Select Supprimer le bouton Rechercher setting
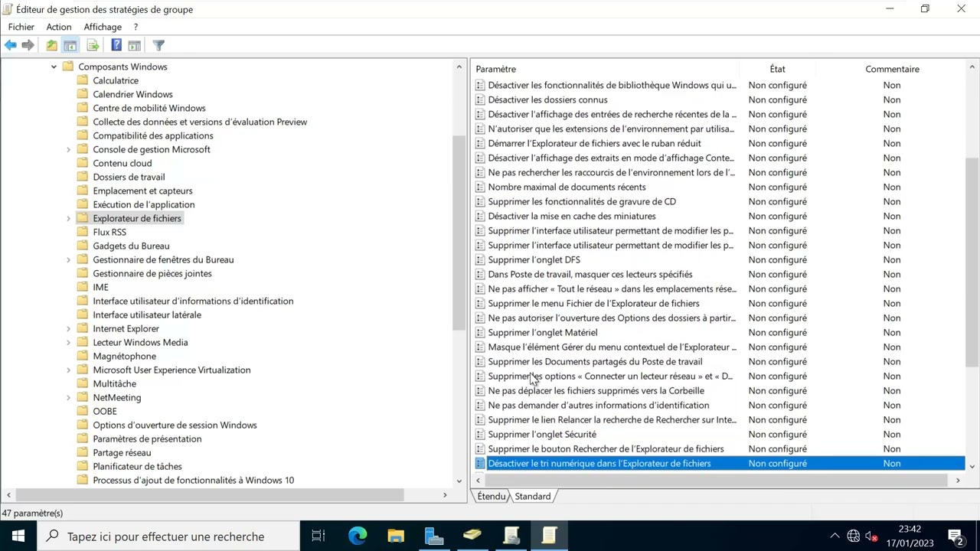Image resolution: width=980 pixels, height=551 pixels. tap(606, 448)
